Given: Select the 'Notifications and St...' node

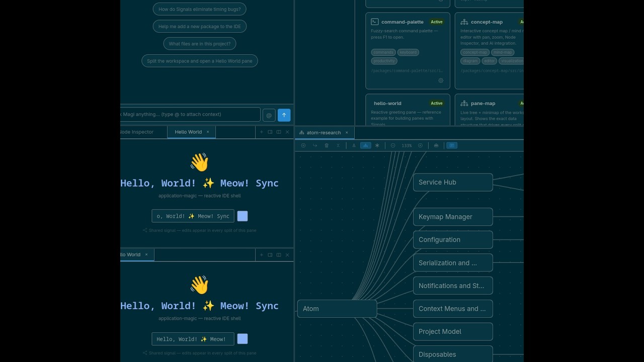Looking at the screenshot, I should pos(453,286).
